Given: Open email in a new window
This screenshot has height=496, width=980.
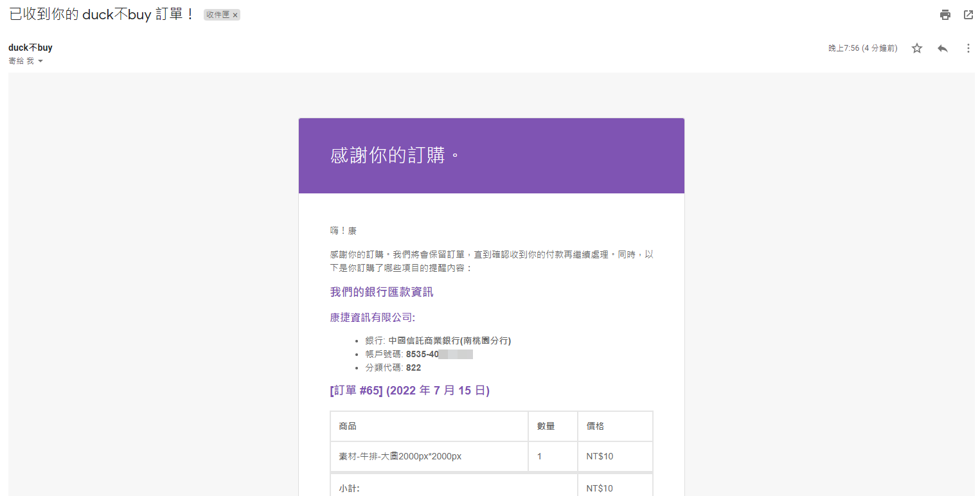Looking at the screenshot, I should (x=968, y=15).
